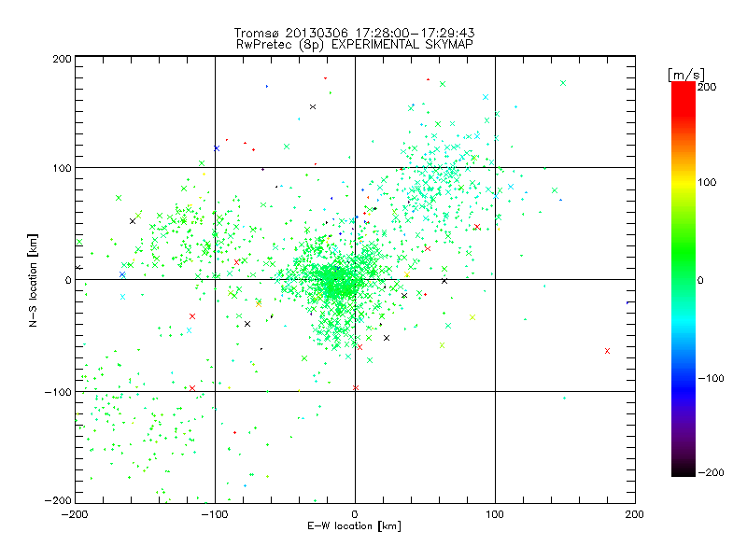Click the colorbar label '200' at top

tap(707, 87)
